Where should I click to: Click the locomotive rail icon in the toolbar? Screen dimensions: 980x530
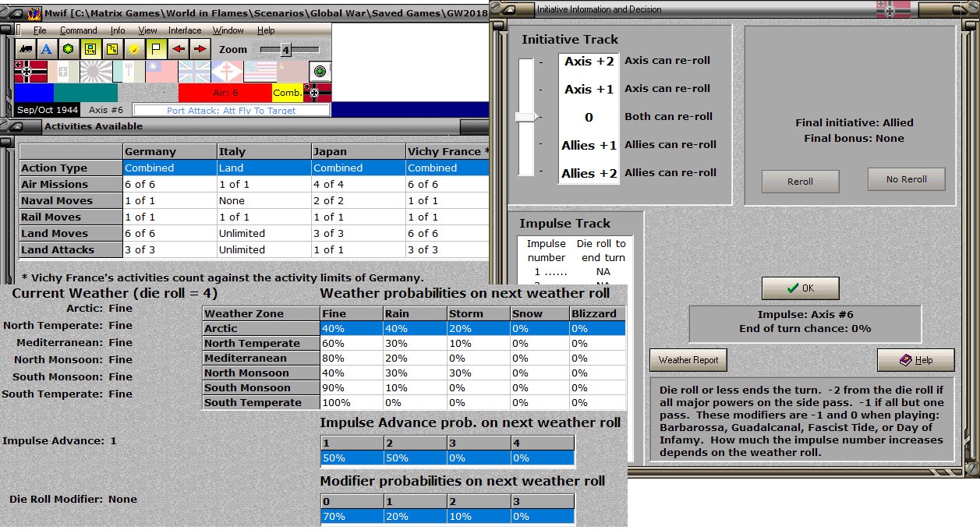coord(26,49)
